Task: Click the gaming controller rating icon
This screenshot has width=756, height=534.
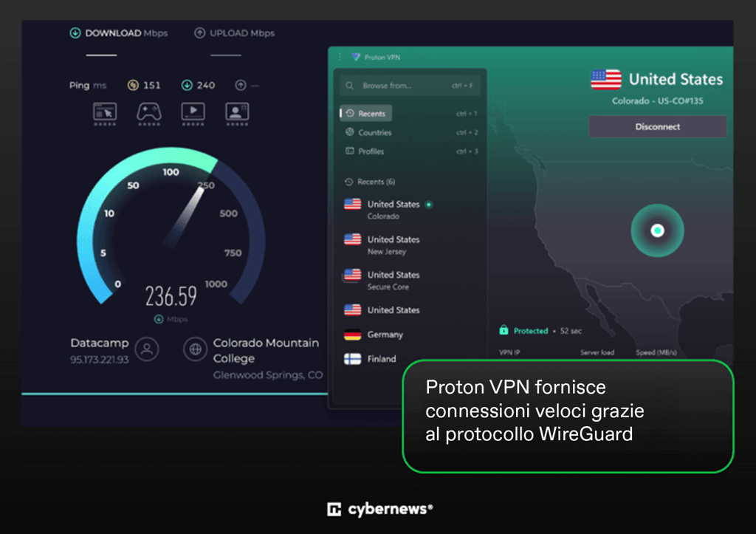Action: [x=149, y=114]
